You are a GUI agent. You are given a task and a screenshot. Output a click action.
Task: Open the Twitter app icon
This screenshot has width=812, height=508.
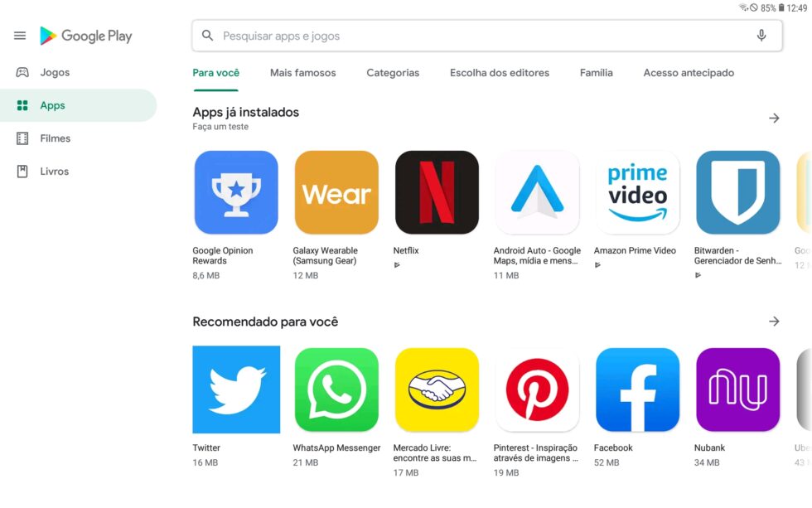tap(236, 389)
